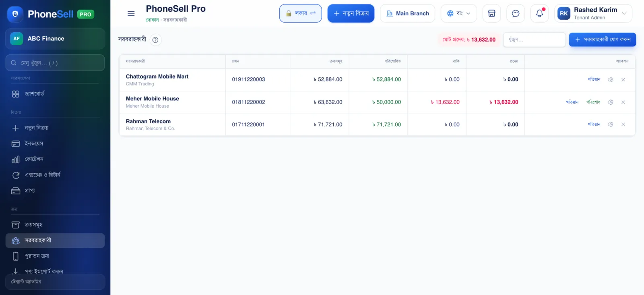
Task: Click the notification bell icon
Action: [x=539, y=13]
